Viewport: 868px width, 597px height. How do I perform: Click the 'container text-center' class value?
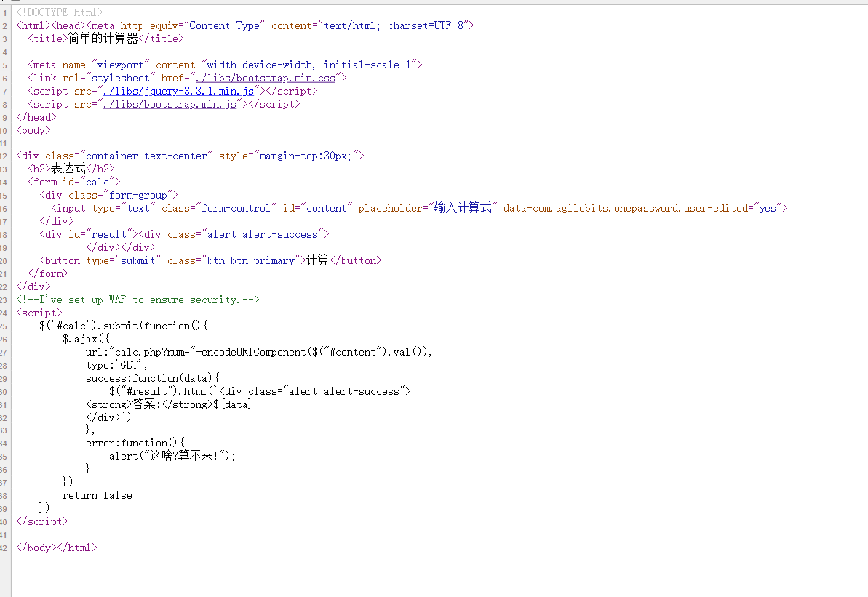click(x=147, y=156)
